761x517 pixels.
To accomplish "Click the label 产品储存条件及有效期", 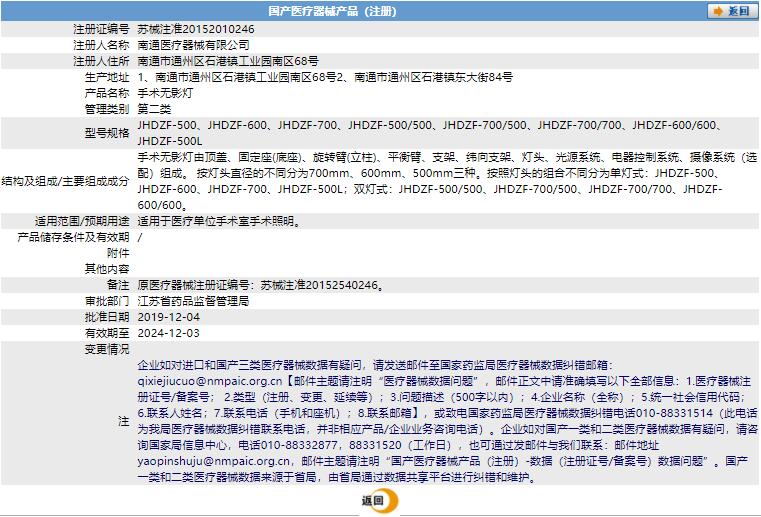I will (73, 237).
